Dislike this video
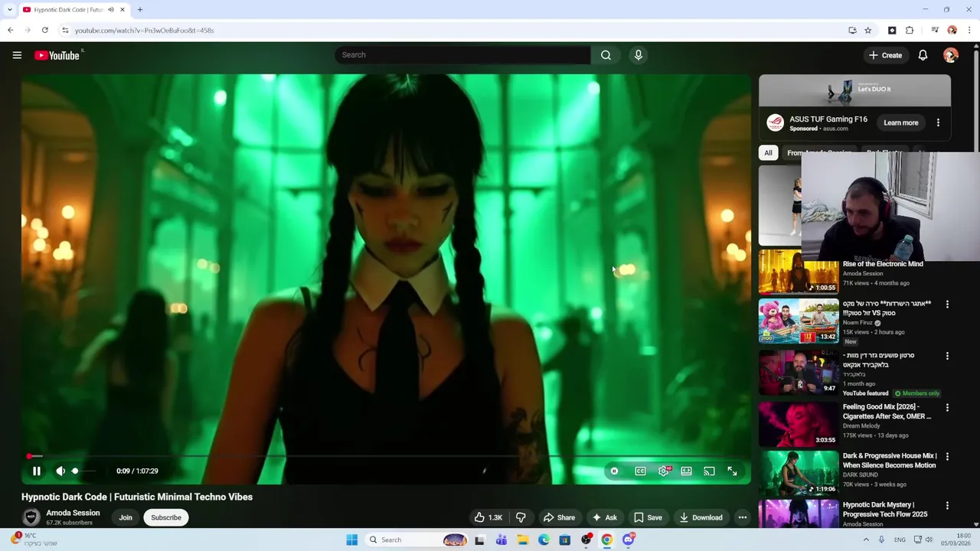The height and width of the screenshot is (551, 980). 521,517
